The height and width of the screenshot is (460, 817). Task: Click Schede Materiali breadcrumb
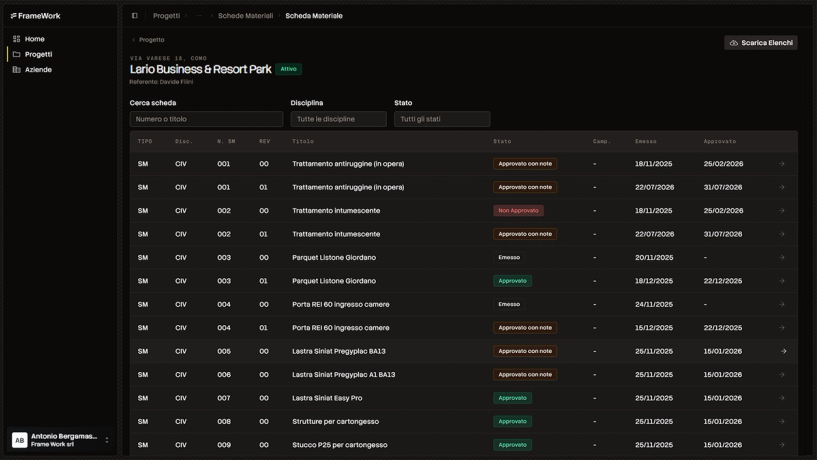(245, 16)
